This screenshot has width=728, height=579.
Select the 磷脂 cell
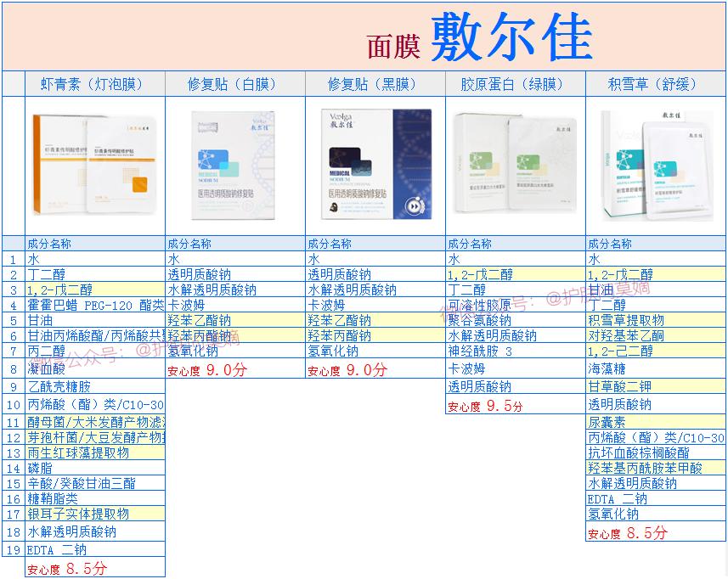pos(94,468)
